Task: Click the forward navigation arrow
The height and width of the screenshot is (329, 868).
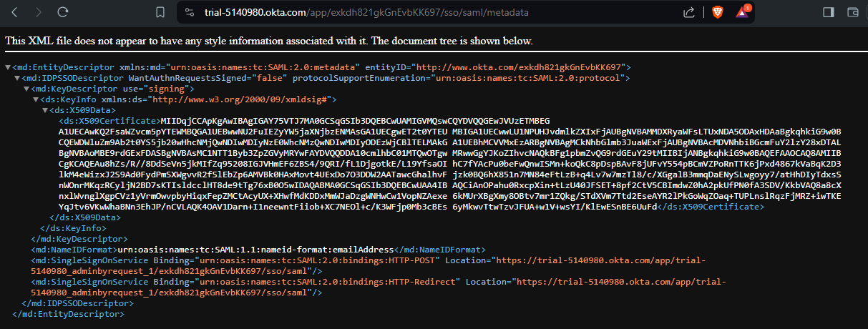Action: tap(39, 12)
